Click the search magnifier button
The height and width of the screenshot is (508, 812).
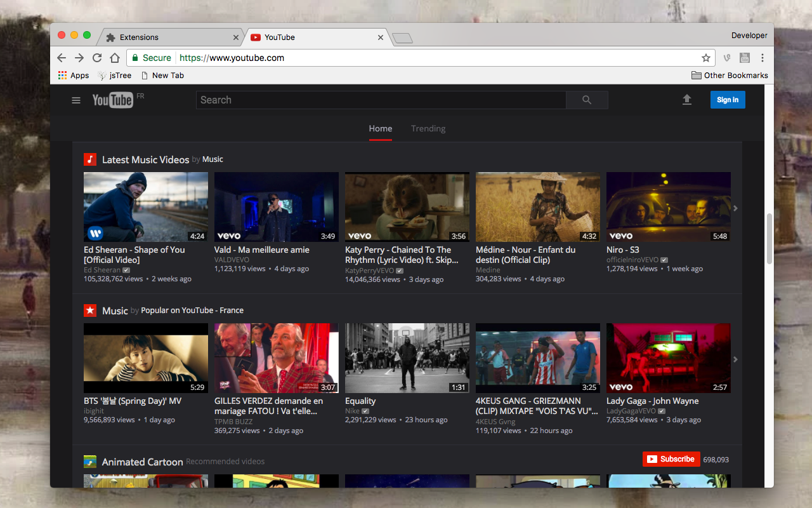[x=586, y=100]
